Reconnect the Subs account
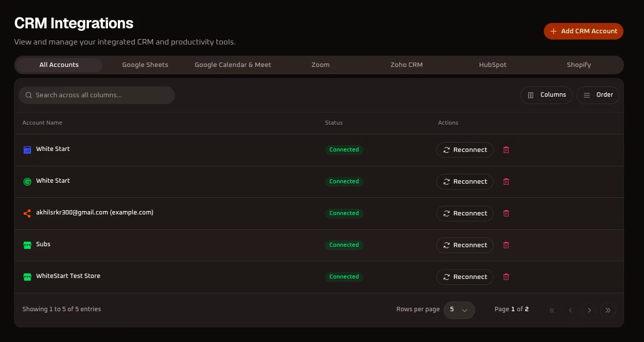This screenshot has height=342, width=644. (x=465, y=245)
